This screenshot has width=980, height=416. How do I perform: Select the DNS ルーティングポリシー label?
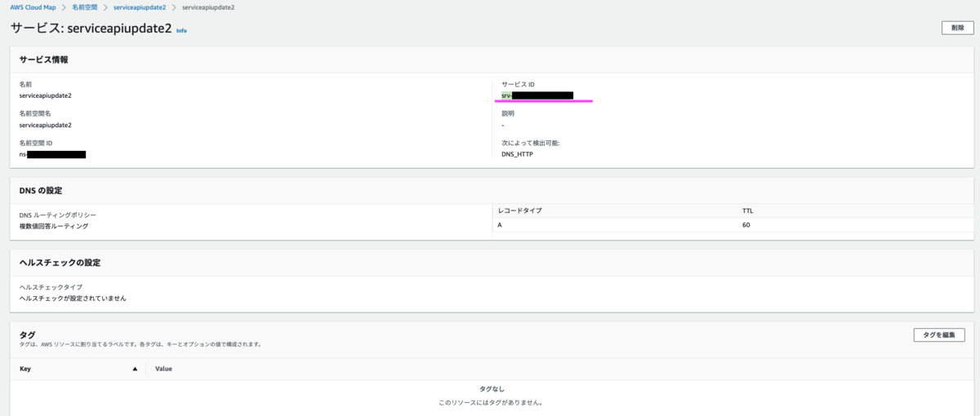click(57, 215)
